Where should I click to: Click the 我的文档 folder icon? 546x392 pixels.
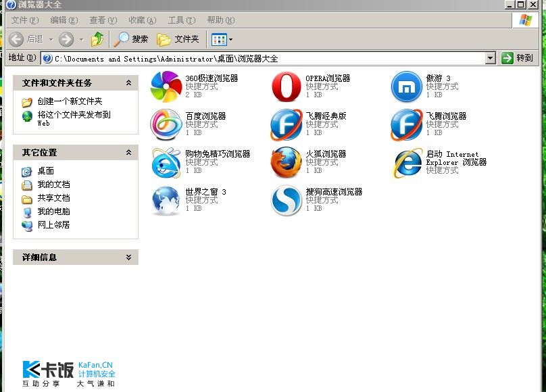(x=27, y=185)
